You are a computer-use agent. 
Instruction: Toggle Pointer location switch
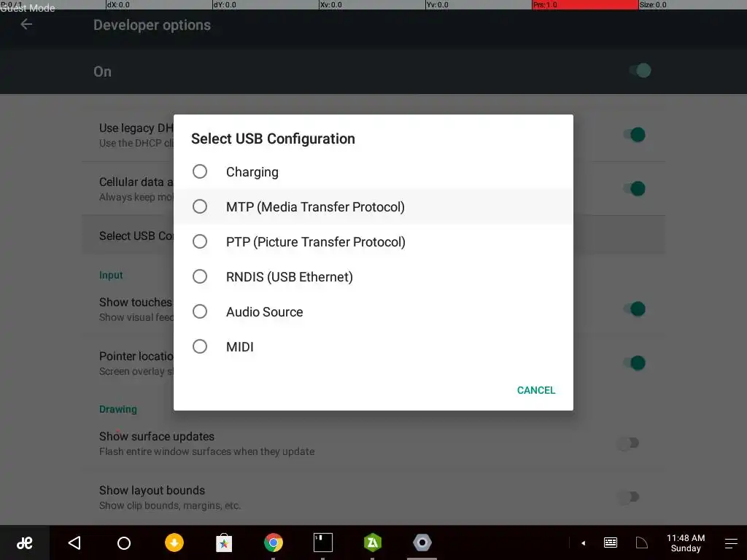pyautogui.click(x=634, y=363)
